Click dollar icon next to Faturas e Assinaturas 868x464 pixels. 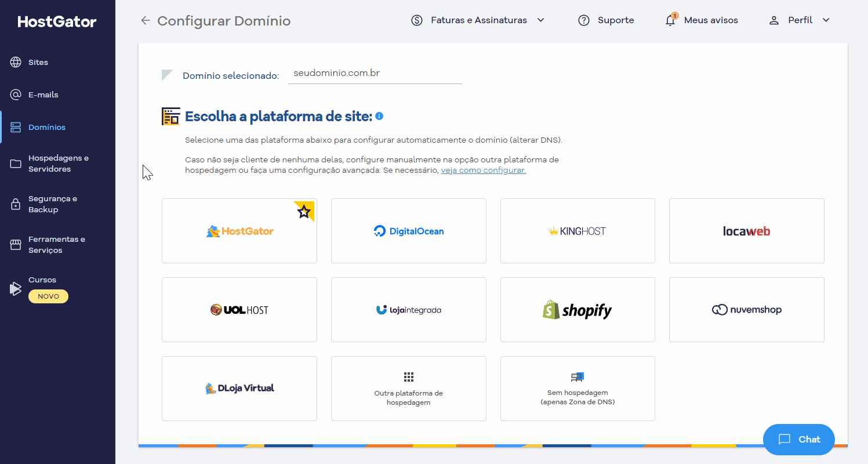point(417,20)
